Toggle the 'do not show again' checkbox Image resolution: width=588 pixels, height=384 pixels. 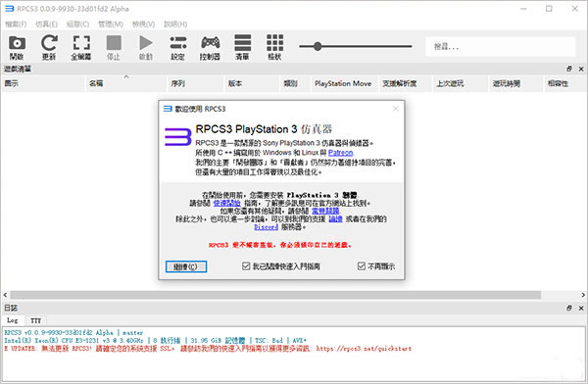361,266
